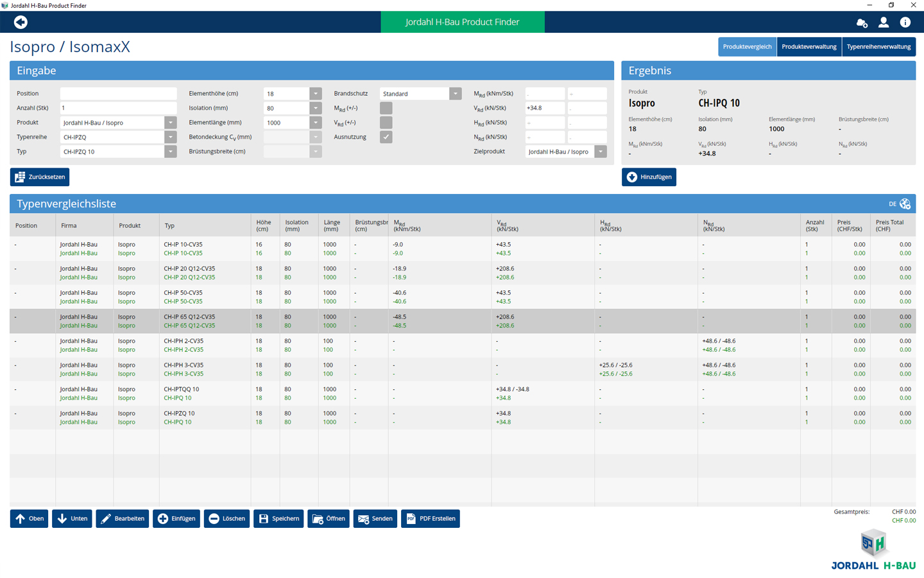Focus the MRd minimum input field

click(x=545, y=94)
